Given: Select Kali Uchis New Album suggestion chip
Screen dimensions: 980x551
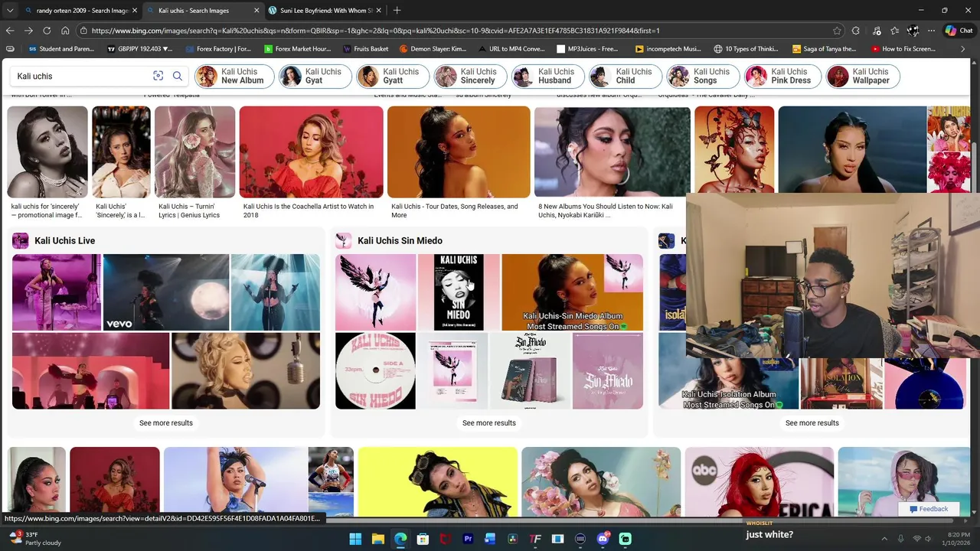Looking at the screenshot, I should (x=234, y=77).
